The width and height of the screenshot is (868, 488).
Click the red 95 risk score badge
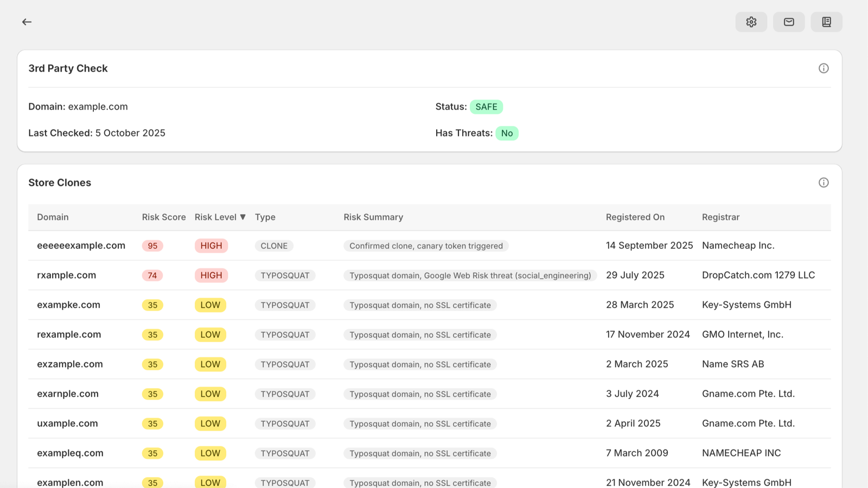(152, 246)
